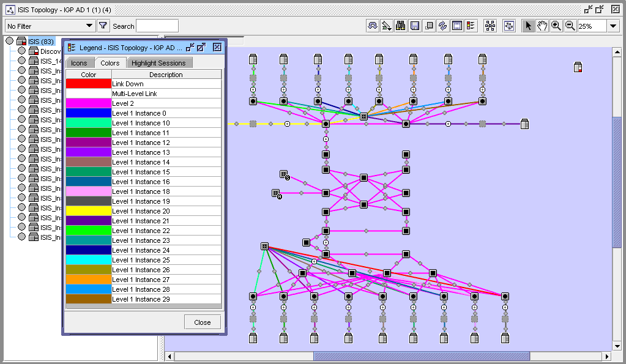Viewport: 626px width, 364px height.
Task: Click the binoculars find icon
Action: click(x=400, y=26)
